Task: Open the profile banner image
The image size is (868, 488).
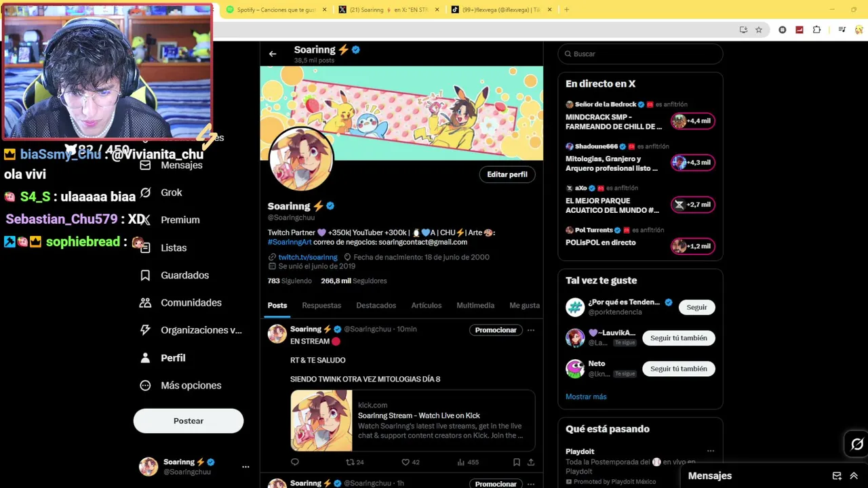Action: click(401, 113)
